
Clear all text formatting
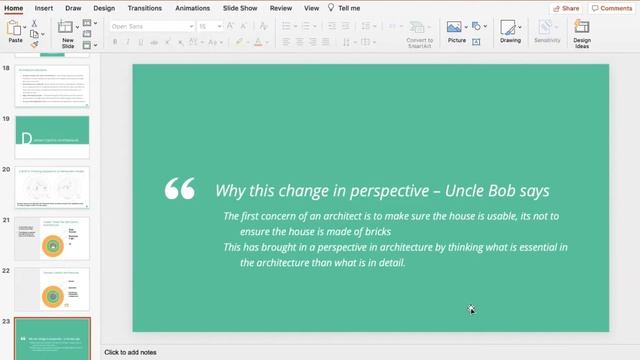264,26
